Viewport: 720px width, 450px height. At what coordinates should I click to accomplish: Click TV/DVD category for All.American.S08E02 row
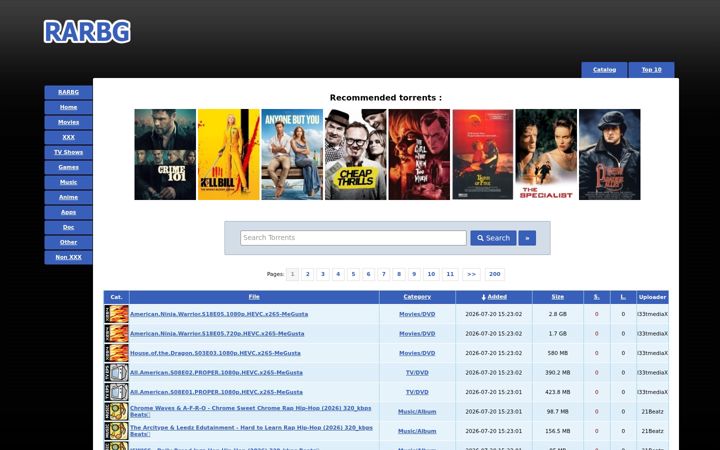pyautogui.click(x=417, y=372)
